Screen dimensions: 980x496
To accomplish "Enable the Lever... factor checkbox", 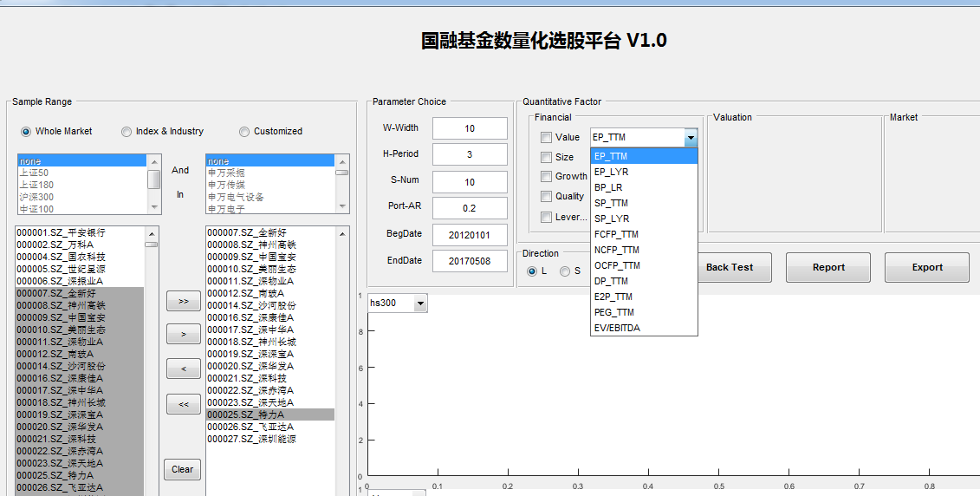I will click(x=546, y=217).
